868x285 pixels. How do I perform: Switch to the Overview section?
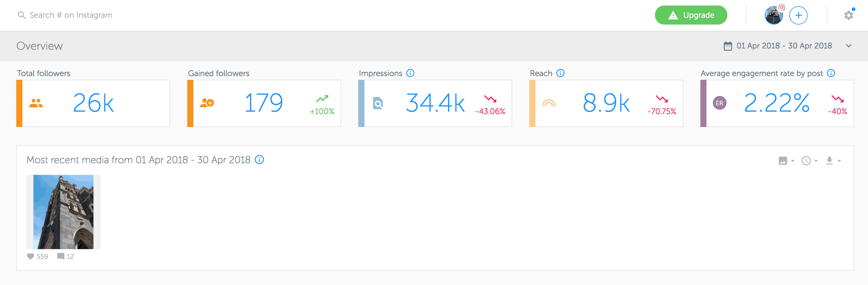click(x=40, y=46)
